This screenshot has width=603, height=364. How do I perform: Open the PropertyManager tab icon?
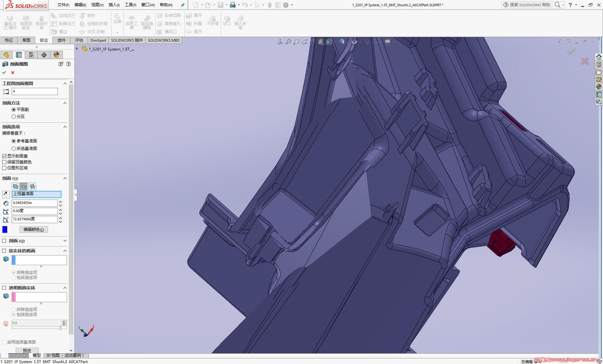19,55
